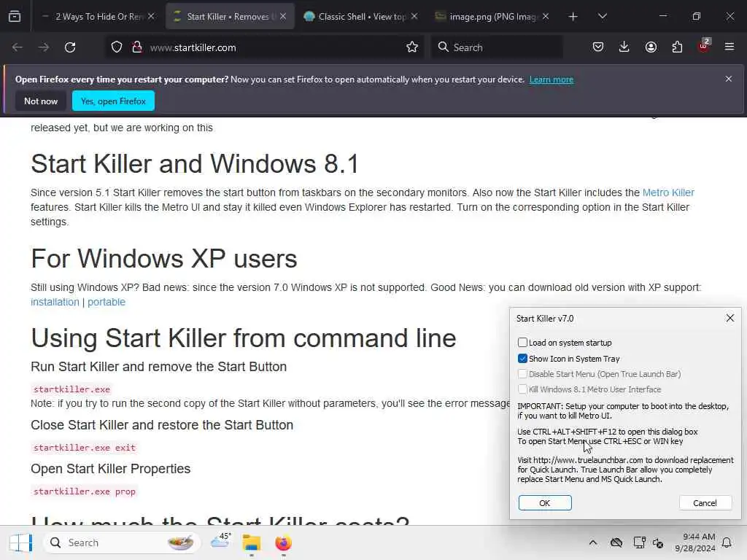Open extensions puzzle icon
The height and width of the screenshot is (560, 747).
[677, 47]
